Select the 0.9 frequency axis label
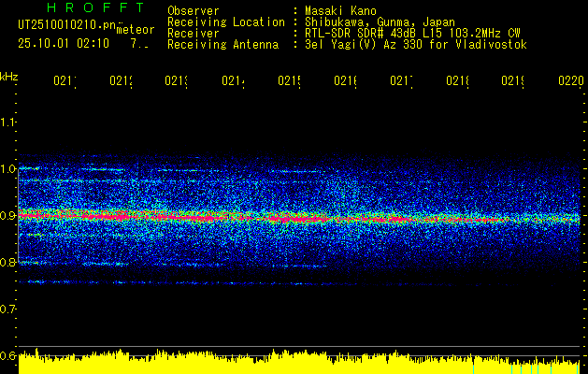The height and width of the screenshot is (374, 588). point(7,216)
